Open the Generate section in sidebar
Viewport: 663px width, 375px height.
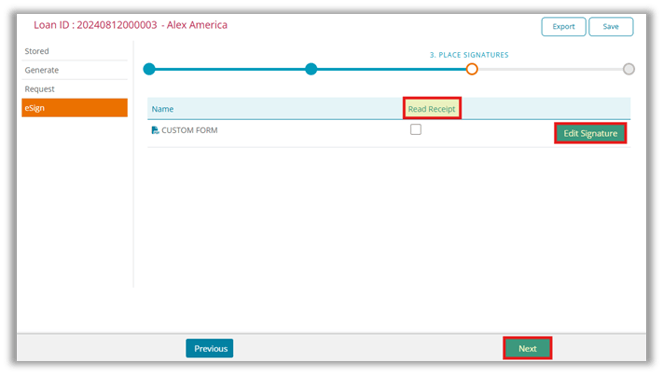pyautogui.click(x=74, y=70)
